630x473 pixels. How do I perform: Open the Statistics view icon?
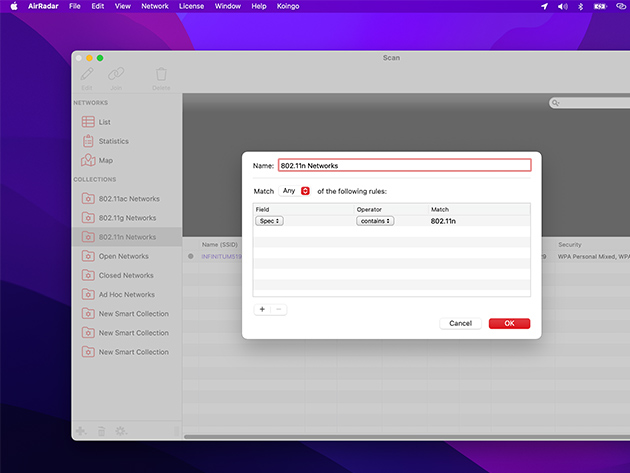click(x=88, y=141)
